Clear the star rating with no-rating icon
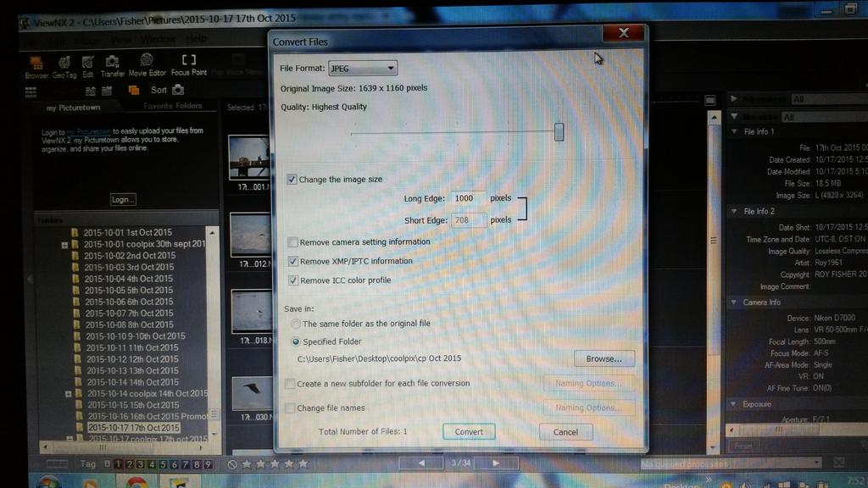 click(232, 464)
